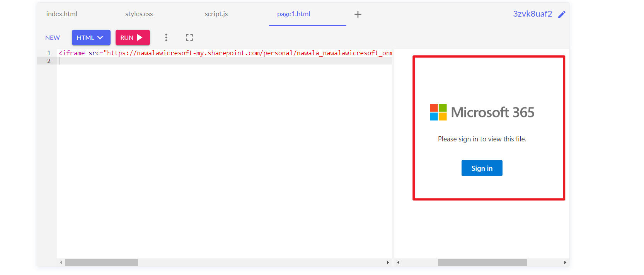Select the page1.html tab
This screenshot has width=644, height=275.
click(294, 14)
